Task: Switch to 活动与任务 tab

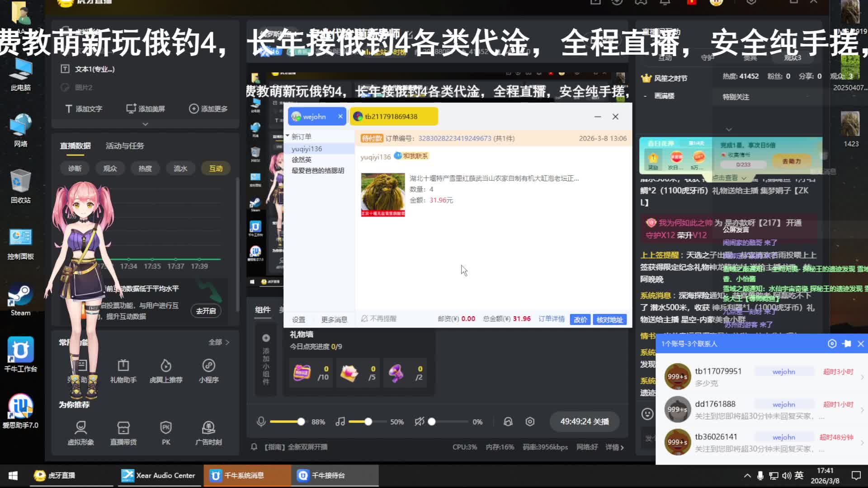Action: 125,146
